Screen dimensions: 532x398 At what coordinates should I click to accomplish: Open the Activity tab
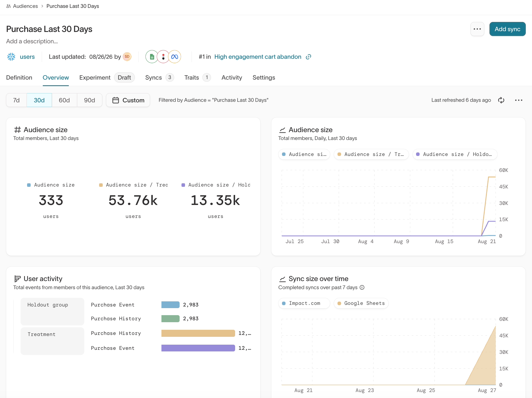pos(232,78)
